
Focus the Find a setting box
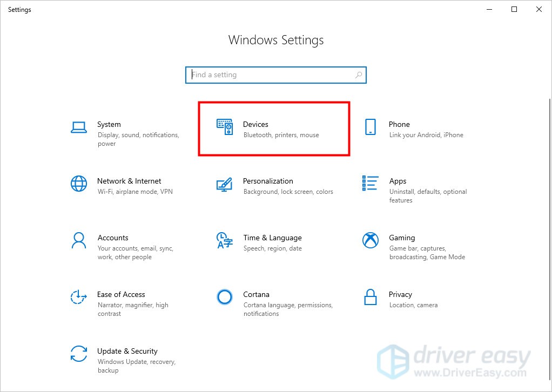tap(276, 75)
